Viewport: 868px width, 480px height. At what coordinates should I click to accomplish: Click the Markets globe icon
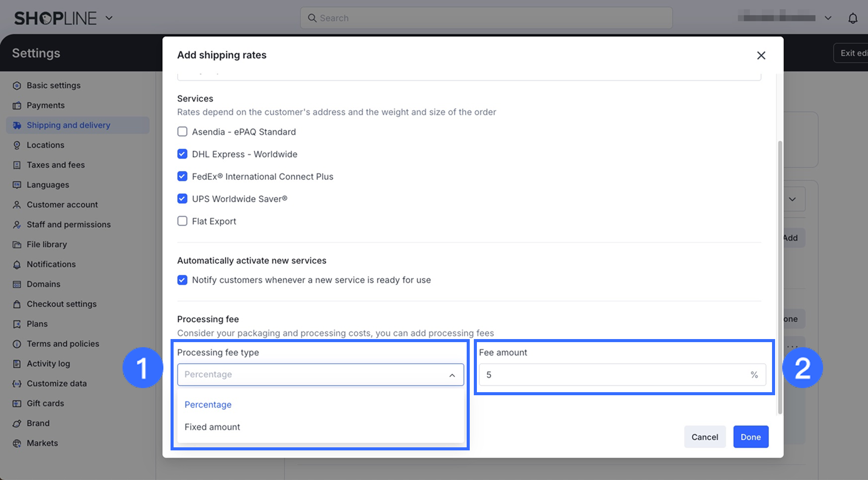(x=17, y=443)
